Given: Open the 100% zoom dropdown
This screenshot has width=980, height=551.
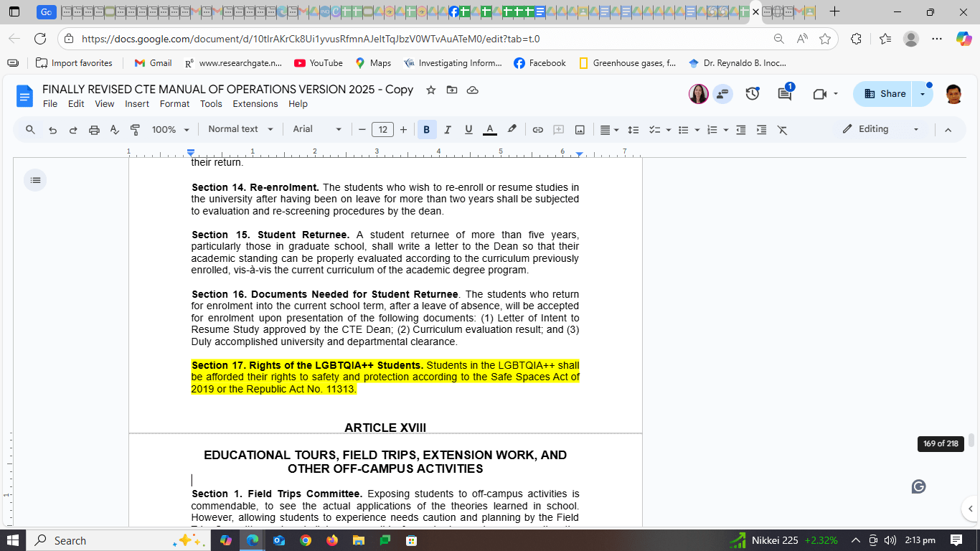Looking at the screenshot, I should point(170,130).
